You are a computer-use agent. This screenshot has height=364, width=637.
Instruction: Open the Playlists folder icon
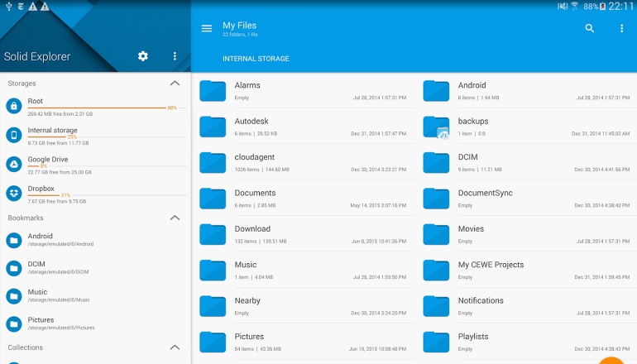click(436, 342)
